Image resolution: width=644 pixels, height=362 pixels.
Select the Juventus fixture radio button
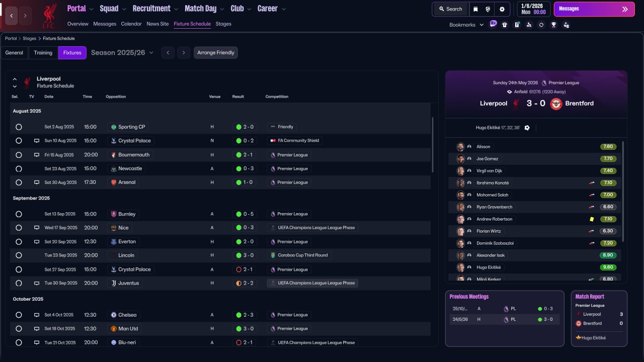[19, 283]
